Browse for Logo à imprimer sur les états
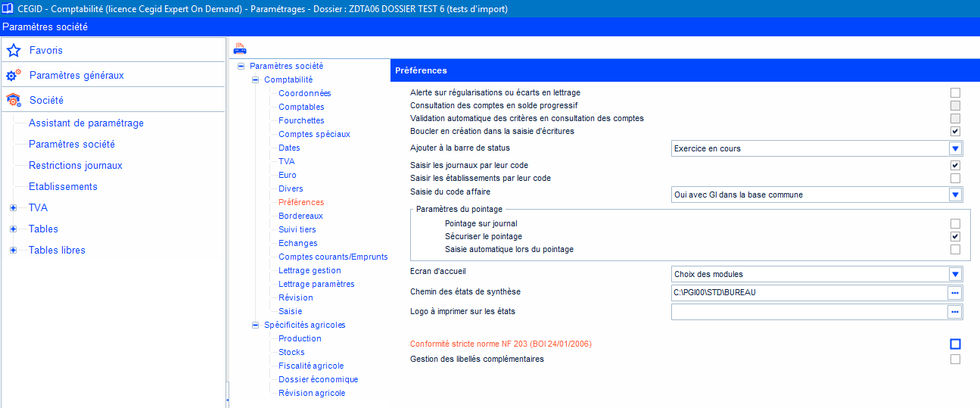Screen dimensions: 980x408 955,312
